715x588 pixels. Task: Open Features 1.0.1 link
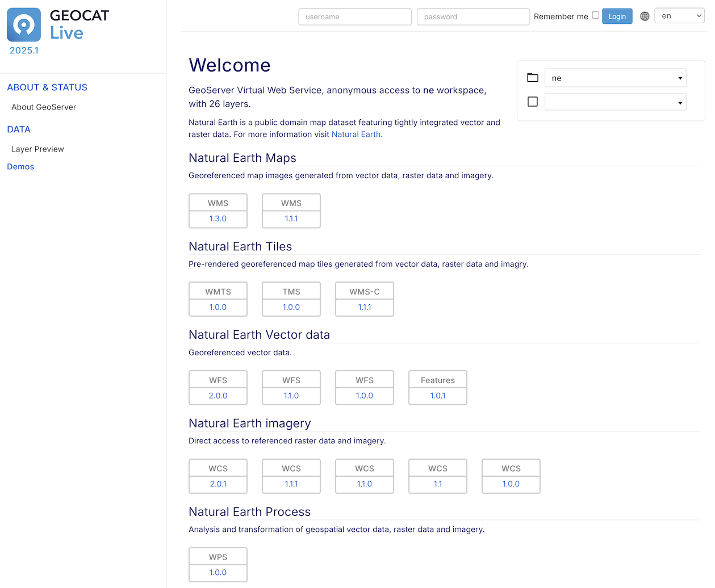(x=438, y=396)
